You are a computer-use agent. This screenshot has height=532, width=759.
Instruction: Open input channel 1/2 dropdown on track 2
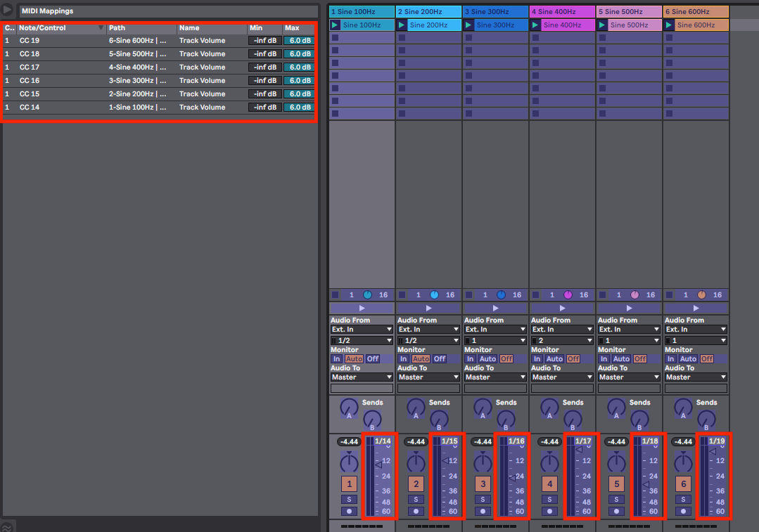click(428, 340)
